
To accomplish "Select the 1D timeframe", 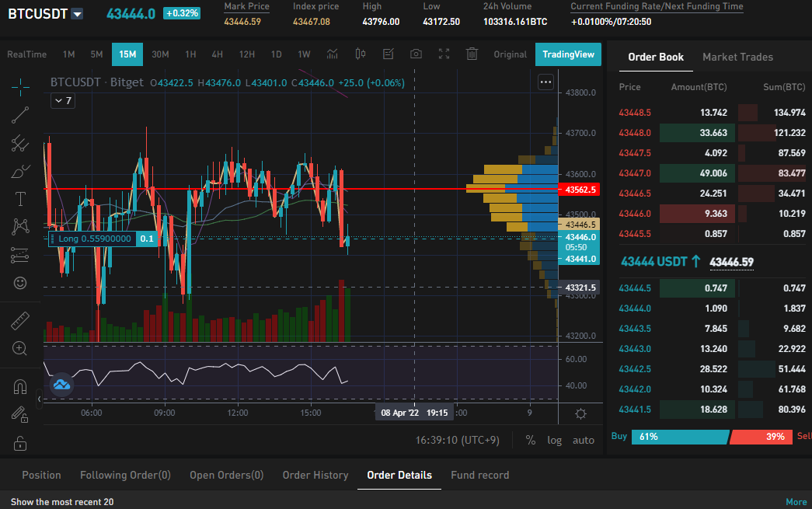I will pos(277,54).
